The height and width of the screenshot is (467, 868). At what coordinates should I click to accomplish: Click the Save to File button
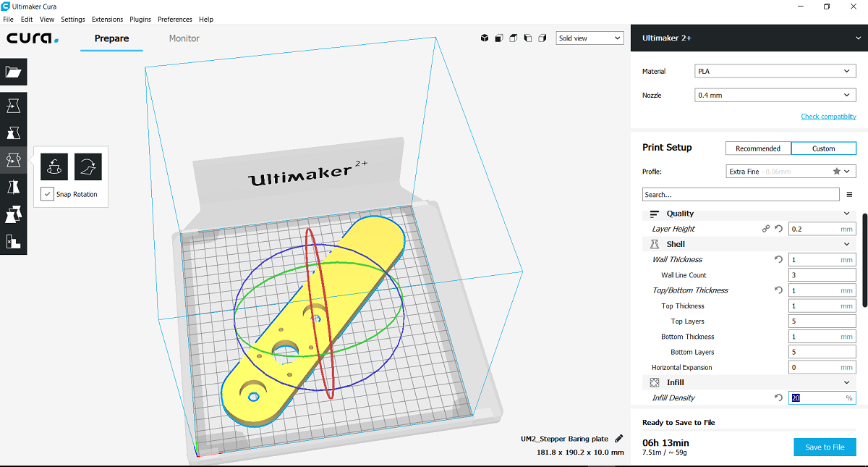[825, 447]
